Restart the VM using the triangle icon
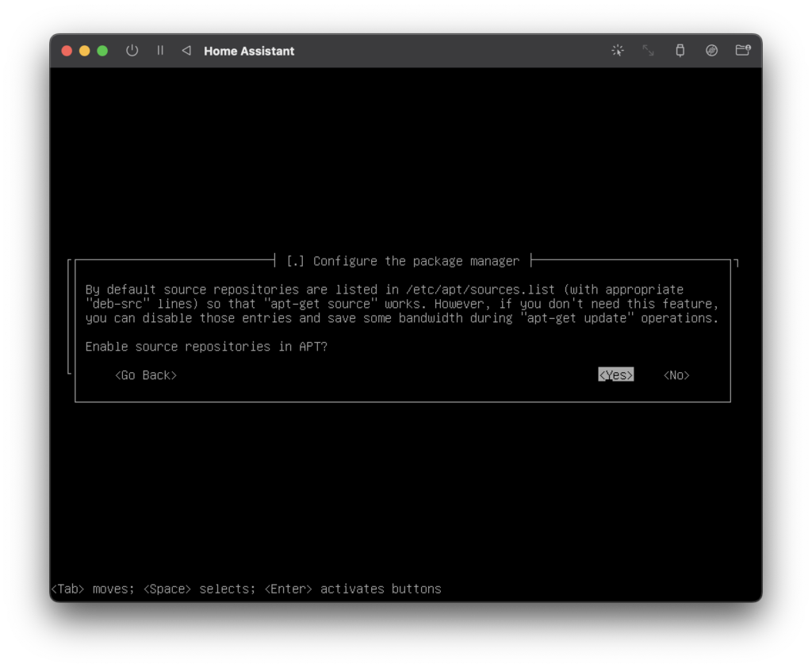Viewport: 812px width, 668px height. [x=186, y=51]
